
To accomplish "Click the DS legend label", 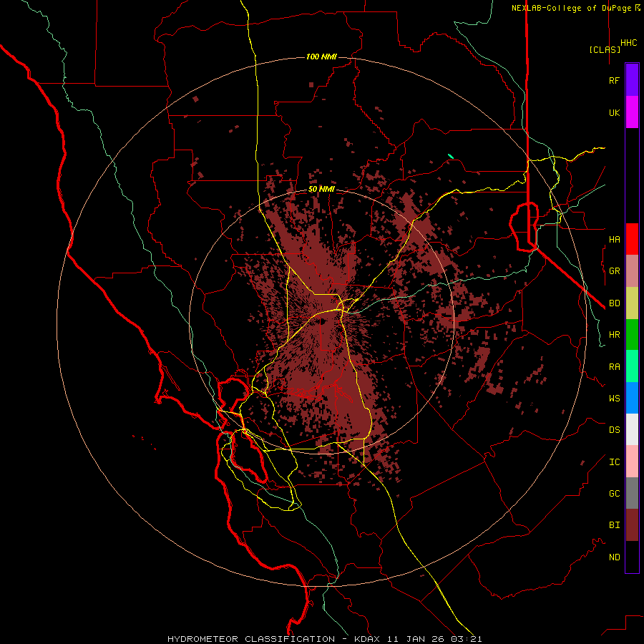I will click(614, 429).
